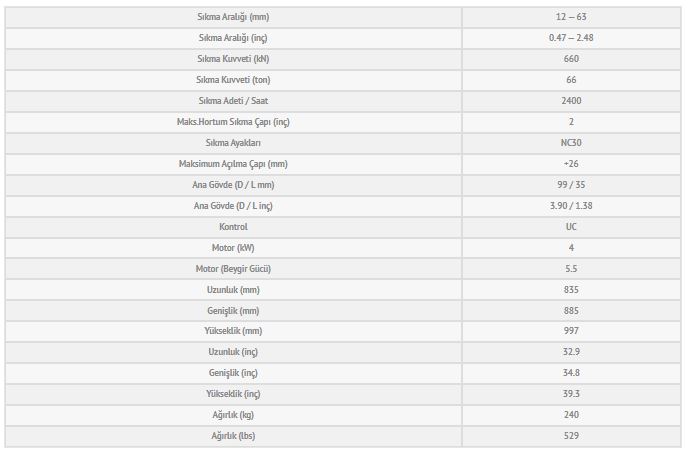Viewport: 688px width, 454px height.
Task: Select the 529 weight value
Action: (x=571, y=436)
